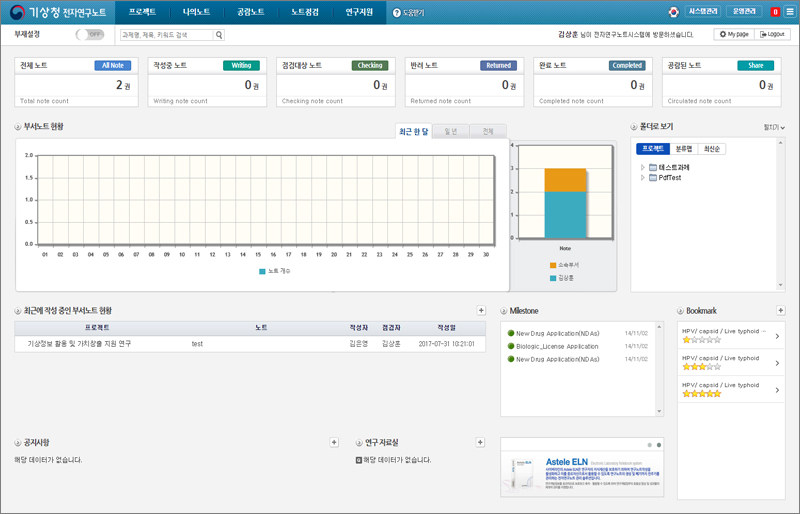Viewport: 800px width, 514px height.
Task: Open the hamburger menu icon
Action: pyautogui.click(x=790, y=12)
